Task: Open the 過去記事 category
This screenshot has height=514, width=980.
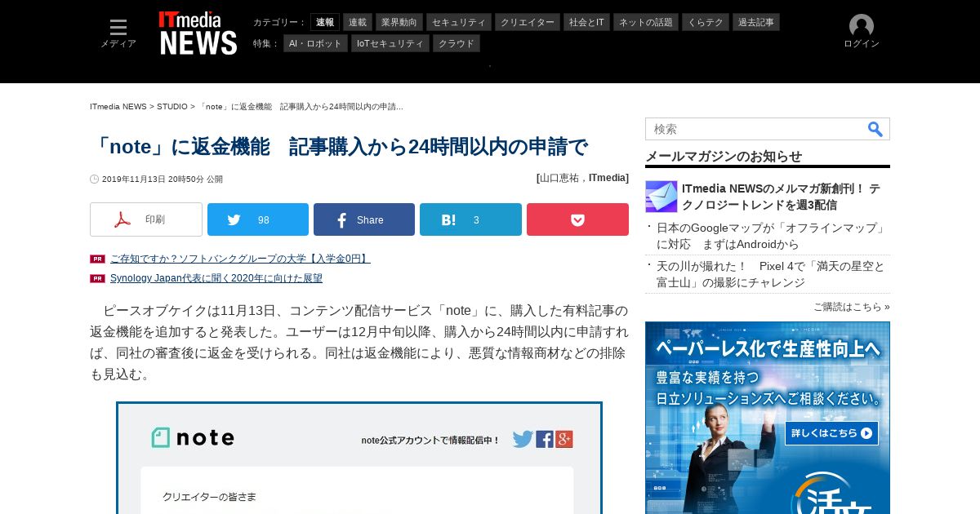Action: pyautogui.click(x=756, y=22)
